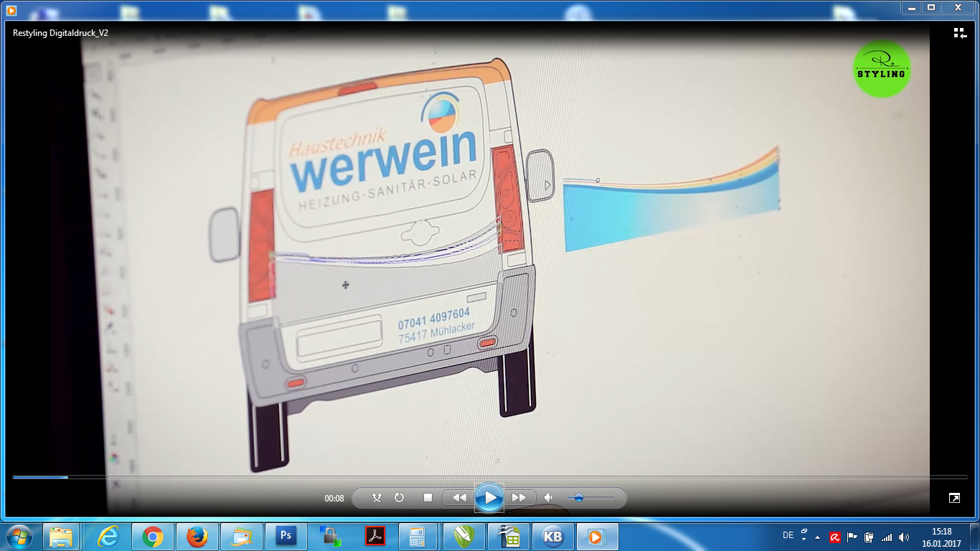Open the system volume tray icon
980x551 pixels.
tap(904, 537)
